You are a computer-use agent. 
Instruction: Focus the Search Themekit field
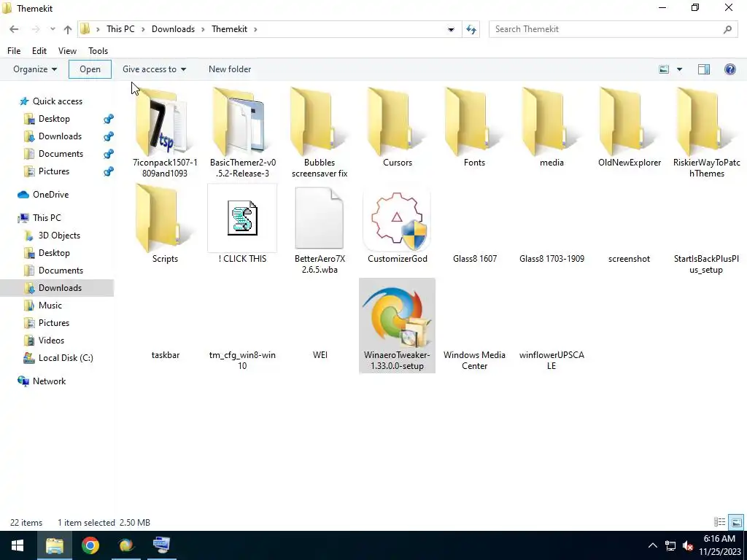coord(613,29)
